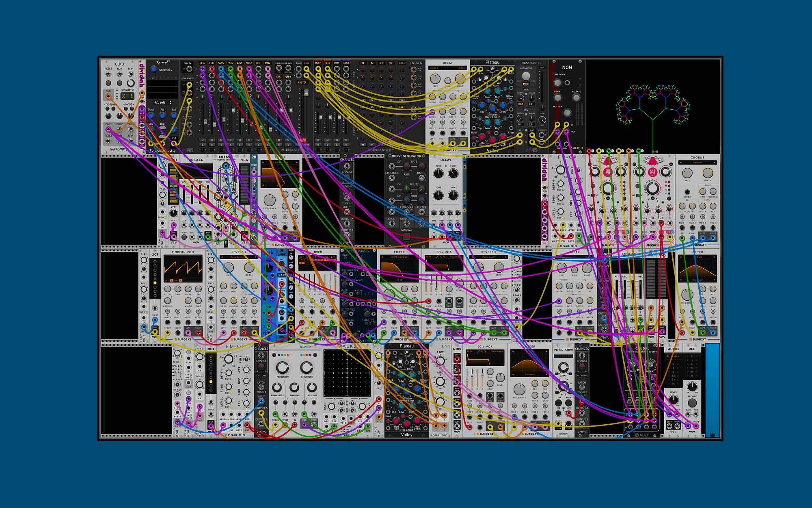Viewport: 812px width, 508px height.
Task: Click the second-row DELAY FDBK knob
Action: click(454, 174)
